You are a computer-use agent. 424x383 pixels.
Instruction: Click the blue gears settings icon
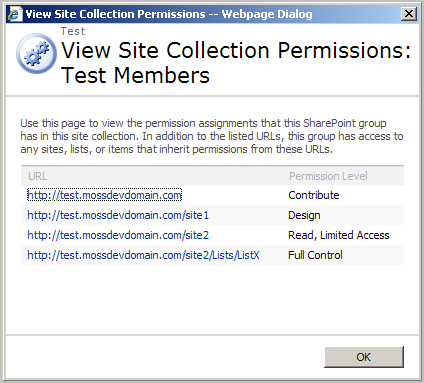click(x=36, y=54)
